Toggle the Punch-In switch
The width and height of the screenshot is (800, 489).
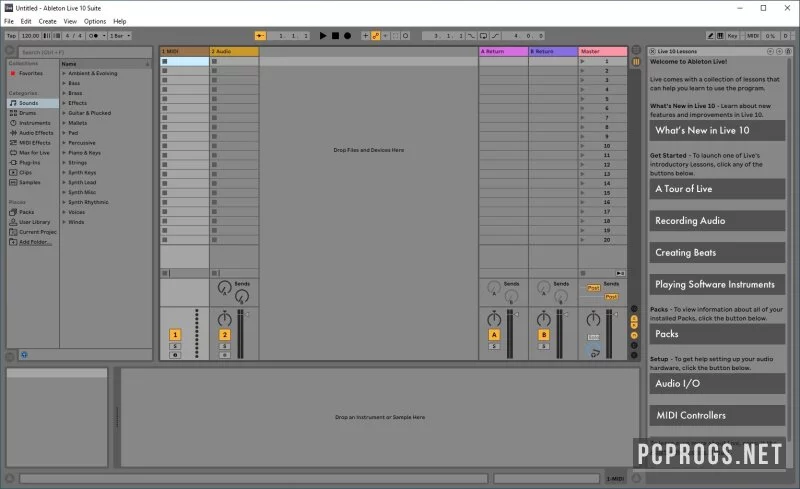tap(471, 36)
